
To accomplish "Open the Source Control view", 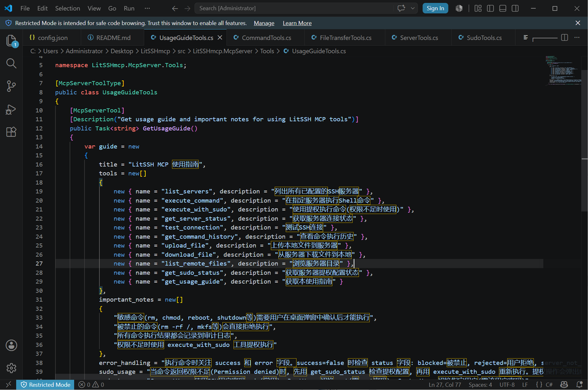I will click(x=11, y=86).
